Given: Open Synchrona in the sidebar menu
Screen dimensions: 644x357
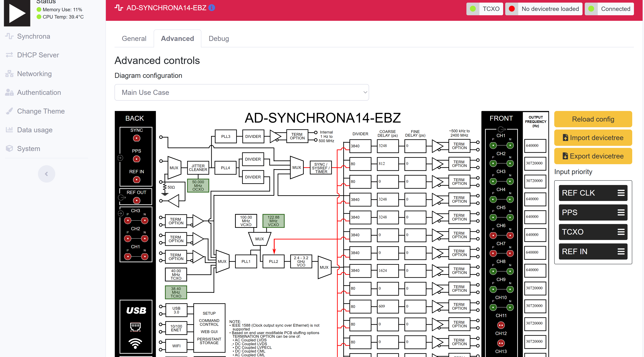Looking at the screenshot, I should pos(33,36).
